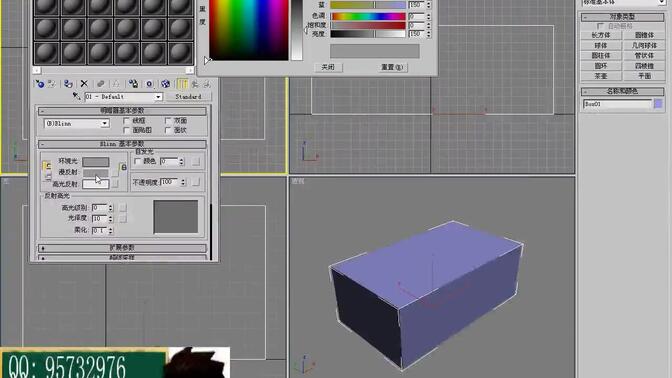
Task: Click the 长方体 (Box) button
Action: point(601,35)
